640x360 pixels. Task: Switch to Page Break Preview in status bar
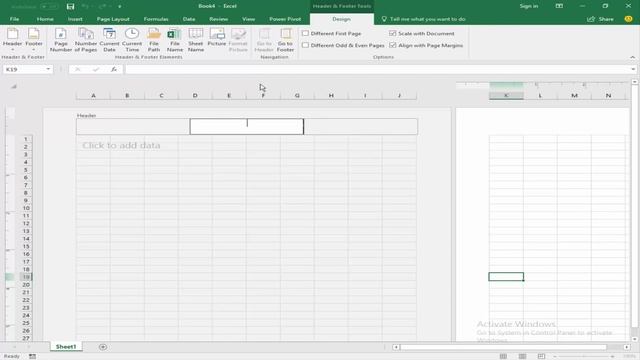coord(541,356)
